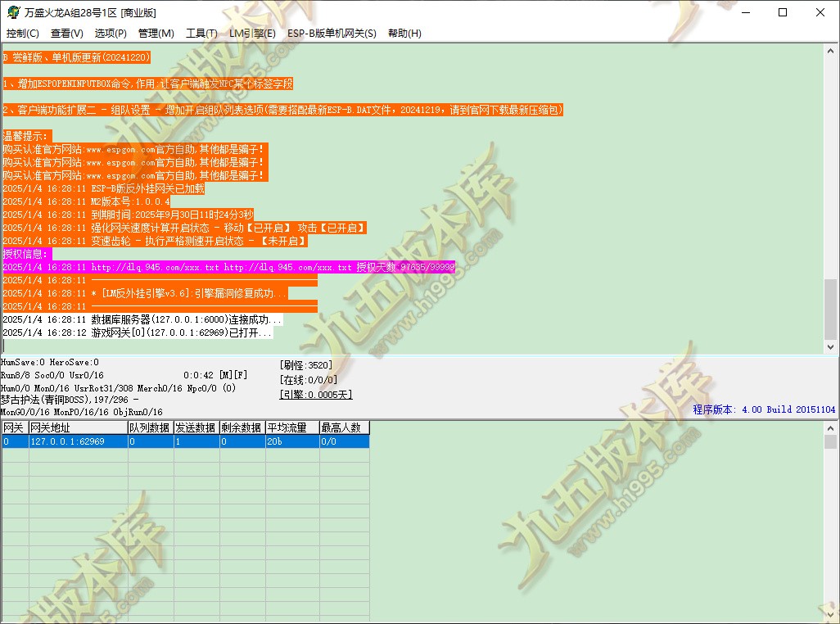Image resolution: width=840 pixels, height=624 pixels.
Task: Click the 程序版本 4.00 Build 20151104 label
Action: click(764, 409)
